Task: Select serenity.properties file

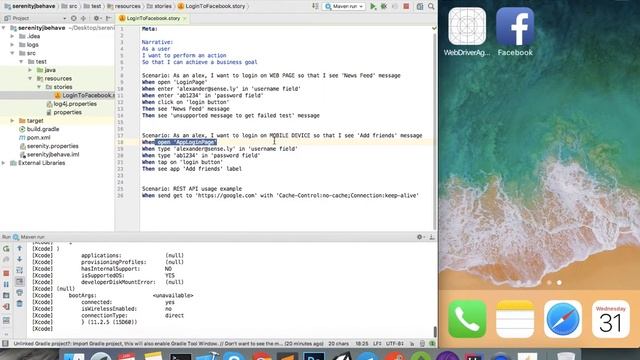Action: click(x=49, y=146)
